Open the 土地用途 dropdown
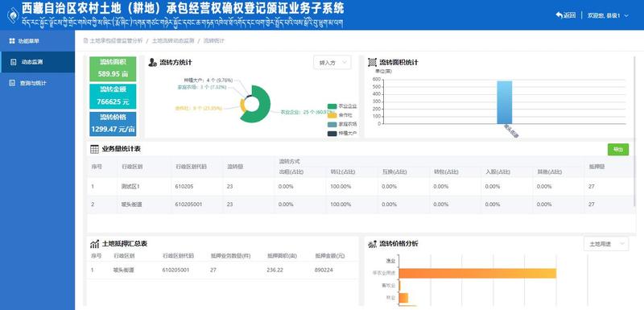 click(x=606, y=244)
